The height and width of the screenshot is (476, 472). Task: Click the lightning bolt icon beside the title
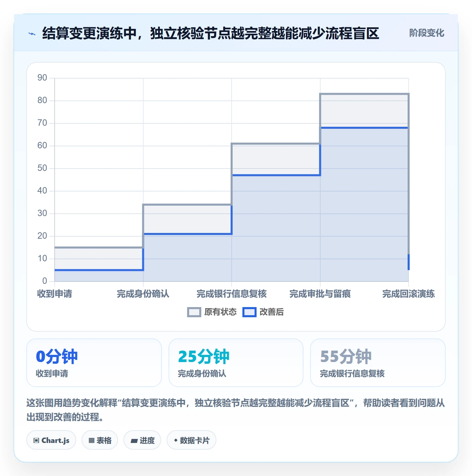[x=32, y=34]
